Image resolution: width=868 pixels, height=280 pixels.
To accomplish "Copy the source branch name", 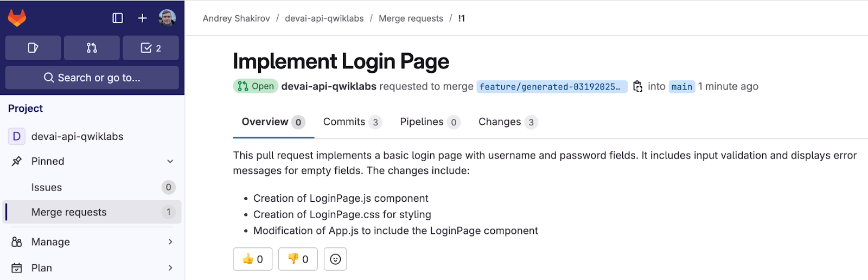I will (637, 86).
